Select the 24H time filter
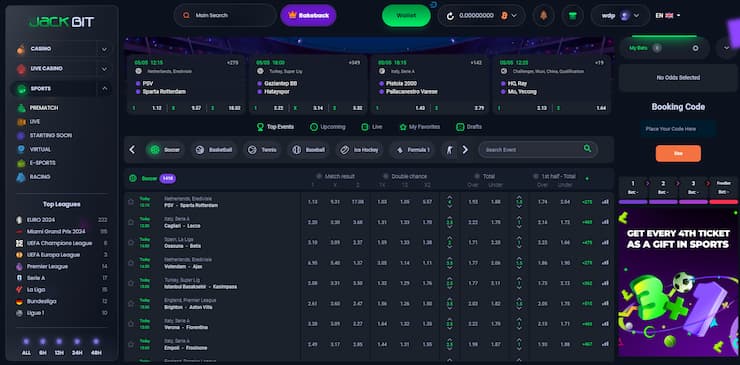Viewport: 740px width, 365px height. (x=77, y=347)
